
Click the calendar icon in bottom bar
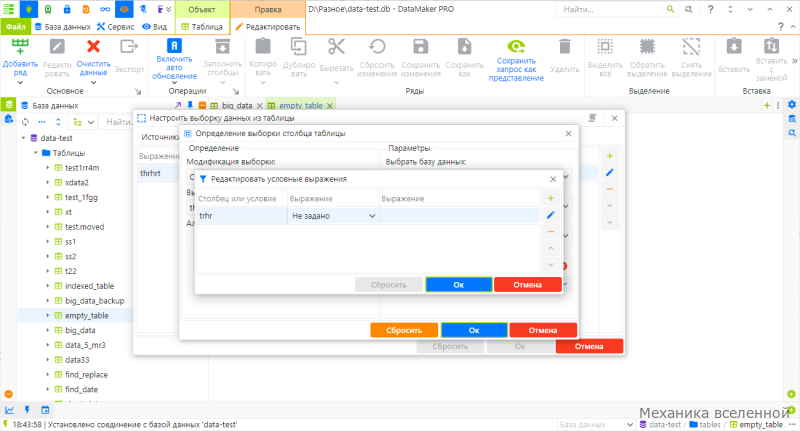tap(45, 410)
